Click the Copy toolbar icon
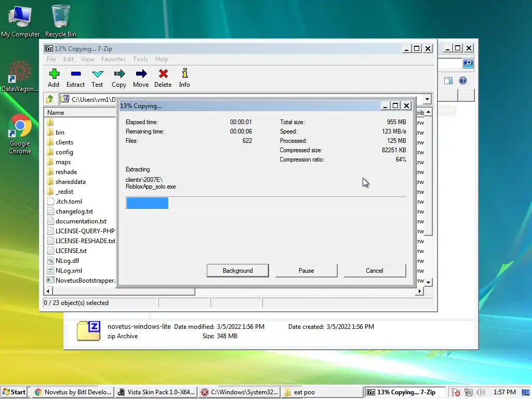 pyautogui.click(x=119, y=78)
